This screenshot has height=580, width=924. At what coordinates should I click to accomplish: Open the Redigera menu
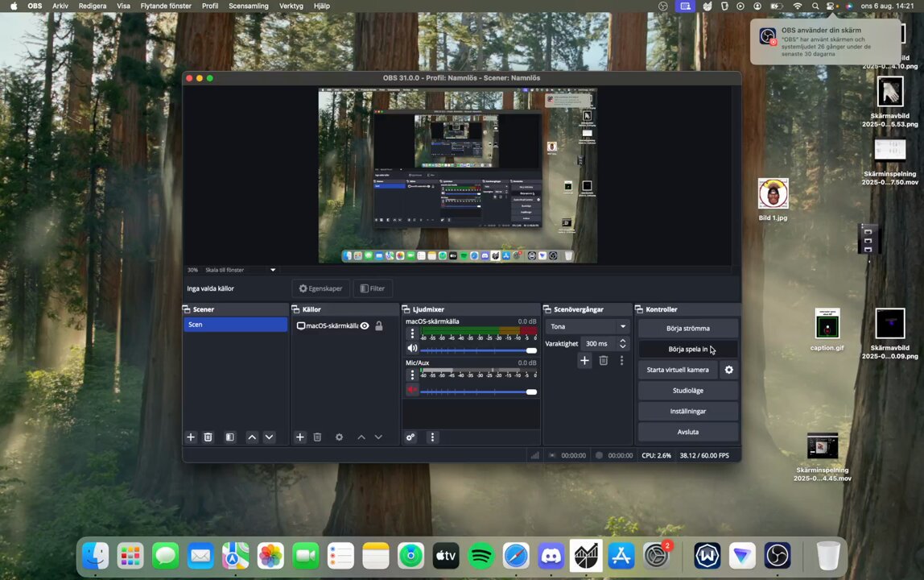(93, 6)
